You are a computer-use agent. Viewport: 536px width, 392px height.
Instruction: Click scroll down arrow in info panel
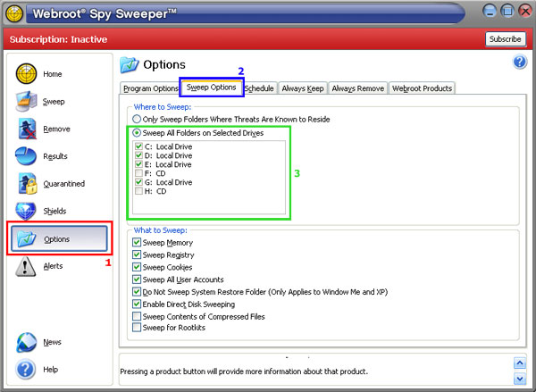[x=520, y=379]
